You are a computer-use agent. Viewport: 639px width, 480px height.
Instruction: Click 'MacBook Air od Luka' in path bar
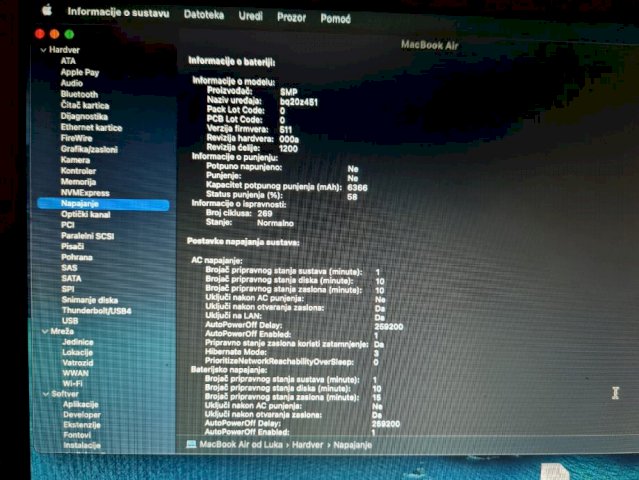tap(241, 445)
